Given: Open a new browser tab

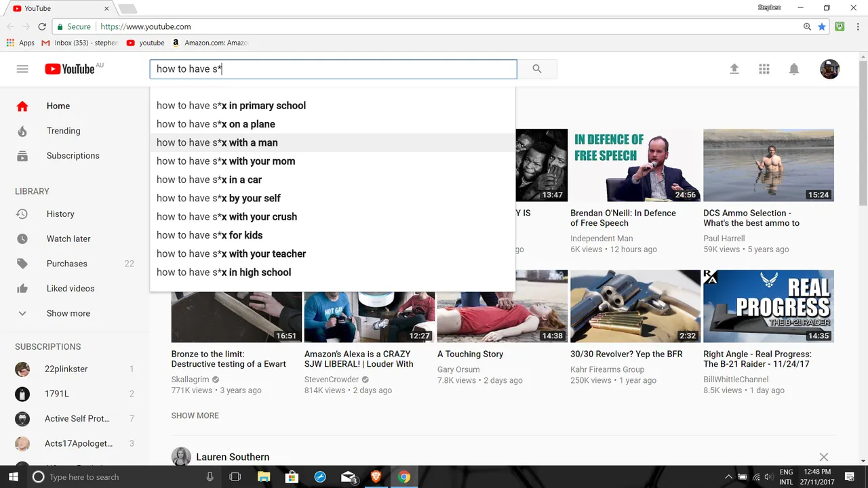Looking at the screenshot, I should [x=127, y=9].
